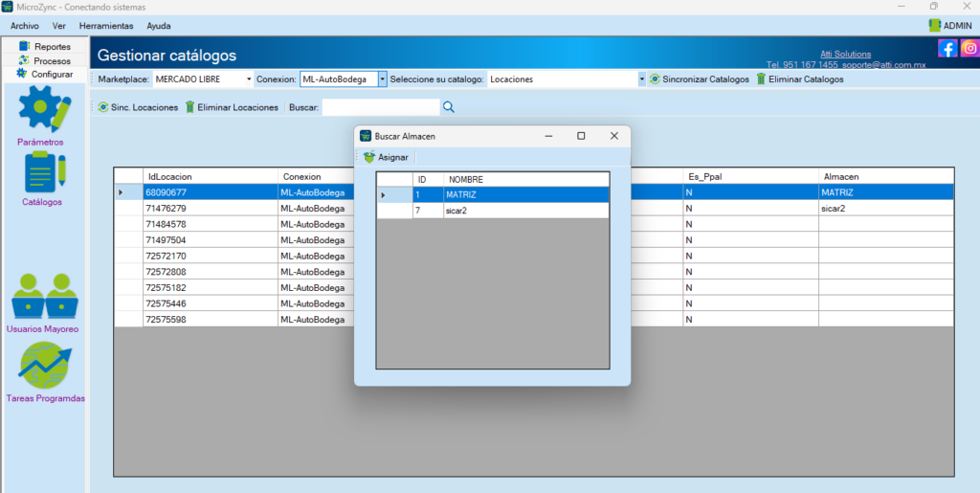Close the Buscar Almacen dialog
Image resolution: width=980 pixels, height=493 pixels.
(x=613, y=136)
